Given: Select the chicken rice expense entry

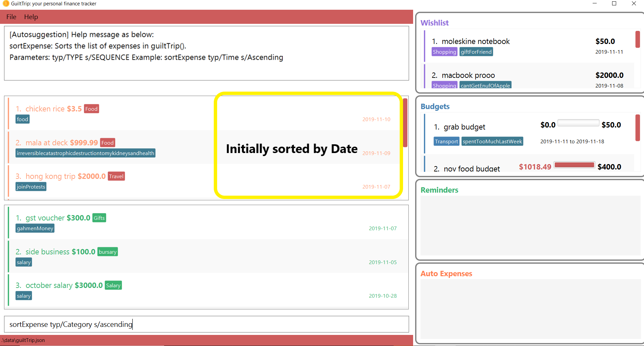Looking at the screenshot, I should point(205,113).
